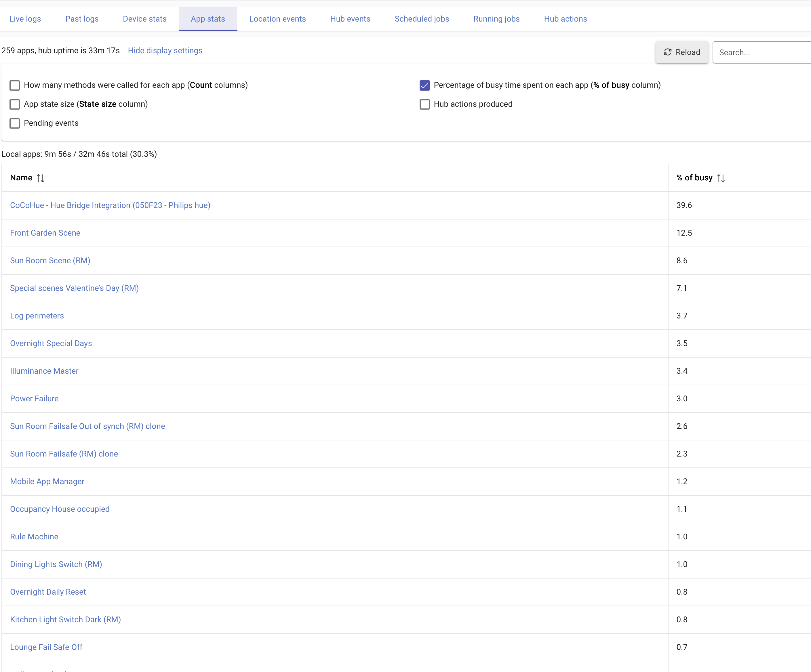This screenshot has height=672, width=811.
Task: Collapse panel via Hide display settings
Action: click(165, 51)
